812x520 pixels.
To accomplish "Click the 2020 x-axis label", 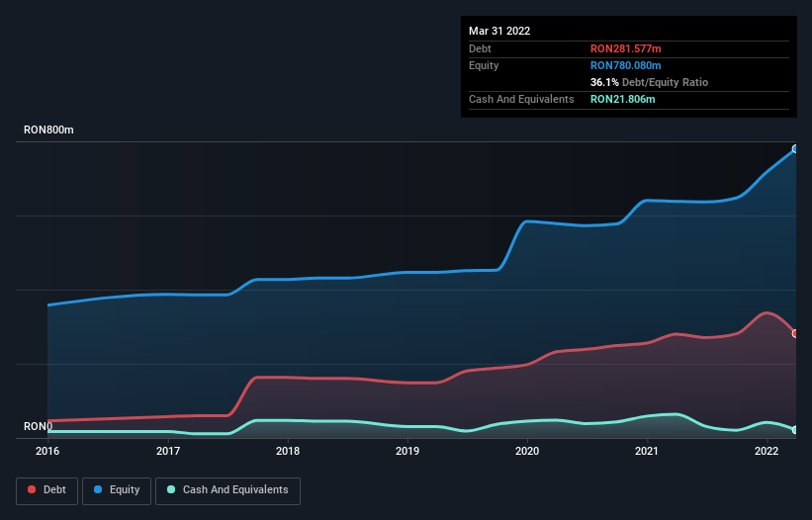I will pos(527,451).
